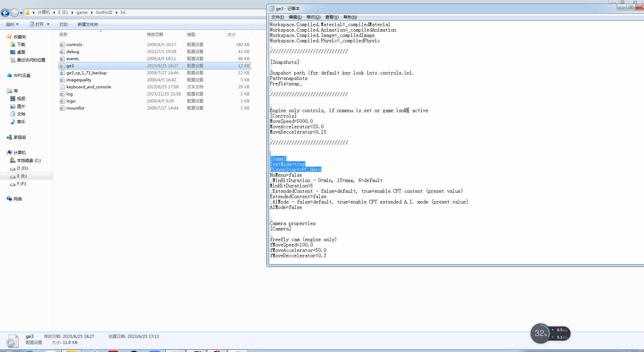Sort files by 名称 column header
This screenshot has width=644, height=352.
tap(63, 34)
